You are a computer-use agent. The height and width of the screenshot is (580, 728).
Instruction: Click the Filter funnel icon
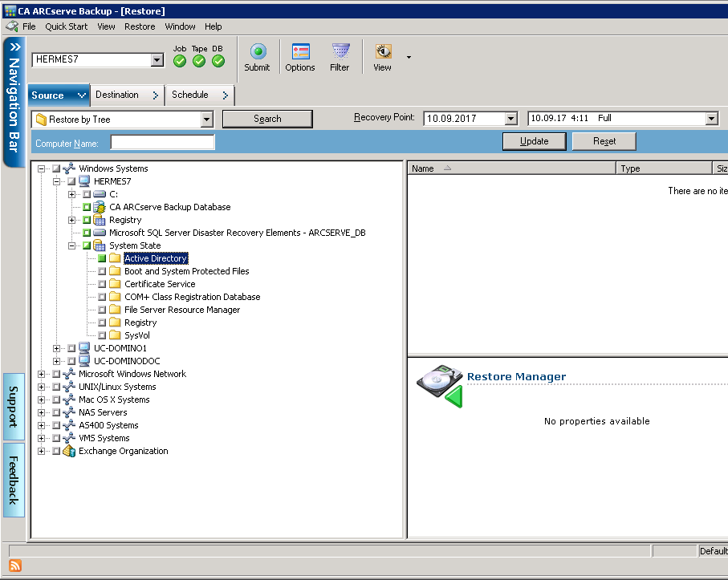pyautogui.click(x=340, y=51)
